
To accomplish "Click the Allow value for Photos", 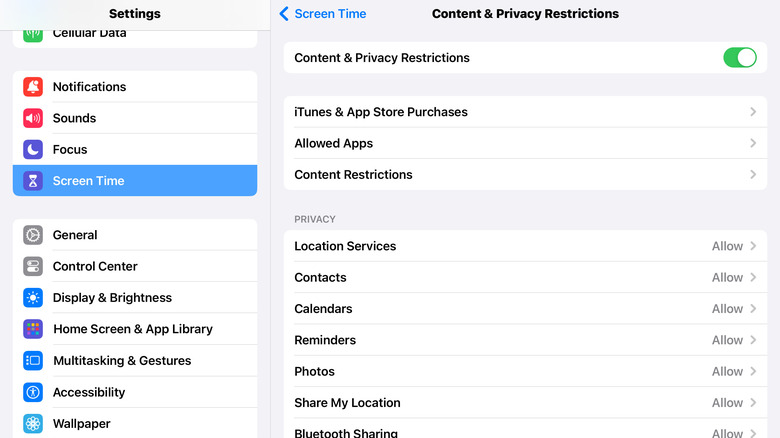I will click(727, 371).
